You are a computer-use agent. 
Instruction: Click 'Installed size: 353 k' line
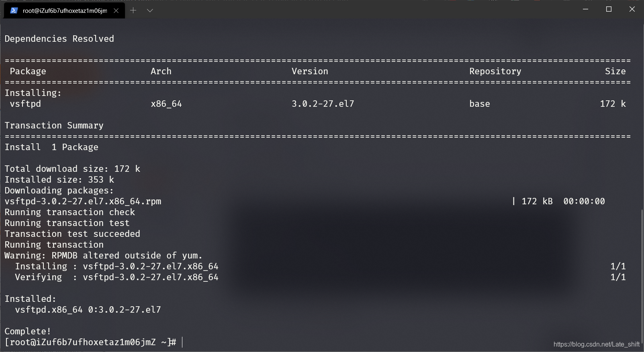59,180
